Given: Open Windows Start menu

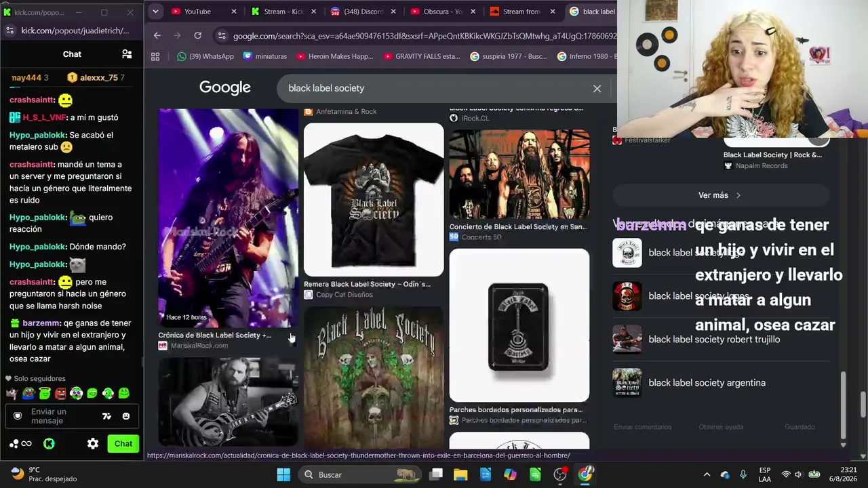Looking at the screenshot, I should 283,474.
